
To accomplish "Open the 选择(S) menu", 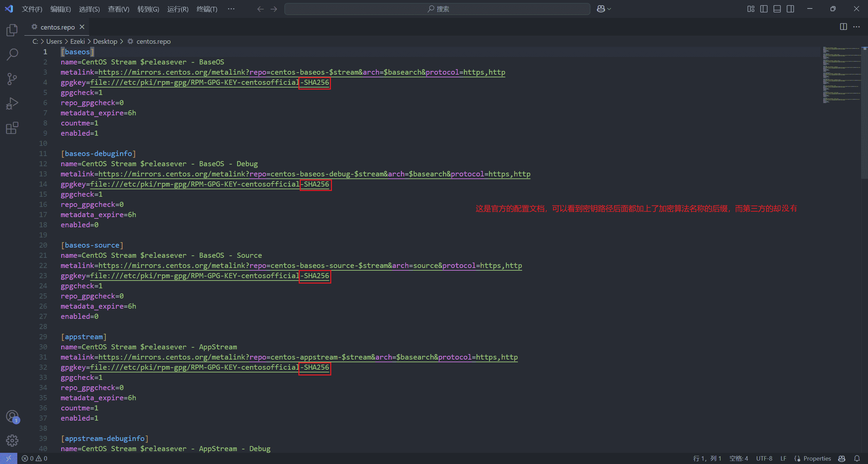I will (89, 9).
